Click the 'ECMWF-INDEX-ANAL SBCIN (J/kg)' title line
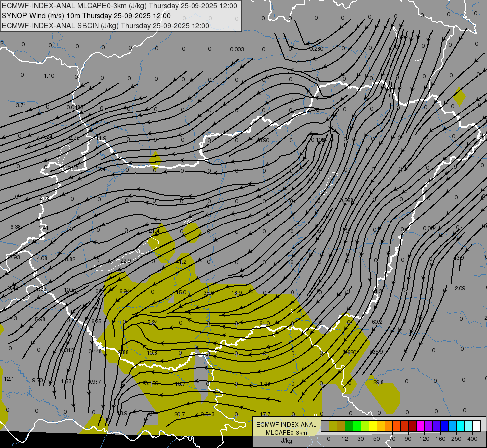This screenshot has height=448, width=487. pyautogui.click(x=105, y=26)
